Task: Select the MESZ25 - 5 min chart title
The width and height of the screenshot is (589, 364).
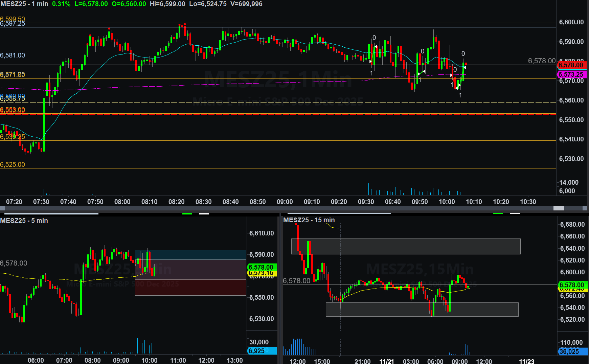Action: [24, 221]
